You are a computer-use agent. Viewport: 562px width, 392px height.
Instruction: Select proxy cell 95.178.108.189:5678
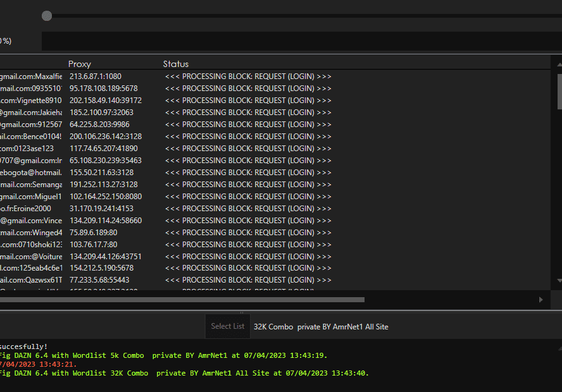(x=104, y=89)
